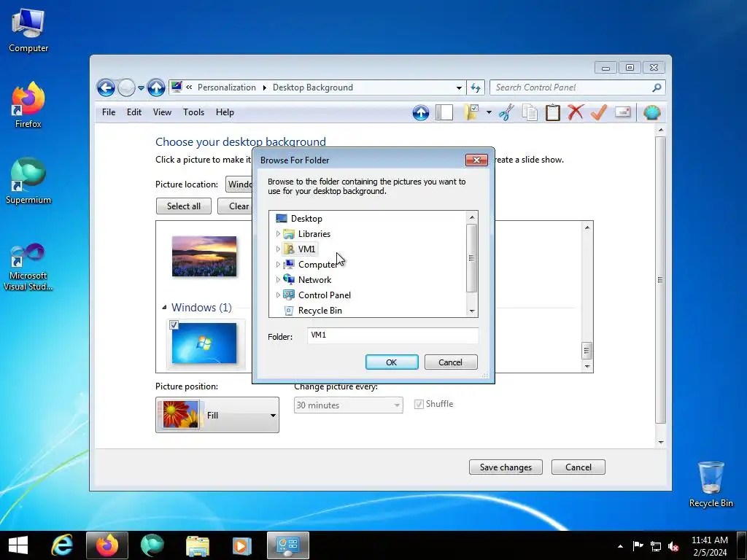Click the scissors Cut icon

pos(506,113)
